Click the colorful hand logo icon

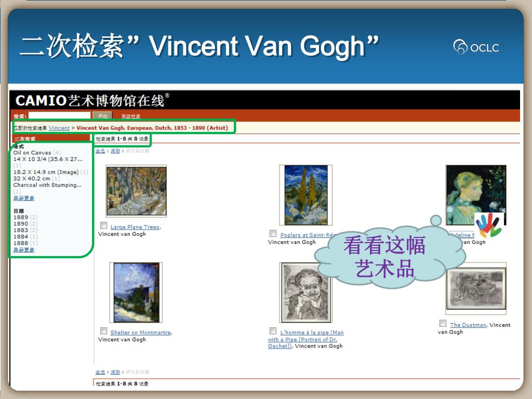[488, 225]
